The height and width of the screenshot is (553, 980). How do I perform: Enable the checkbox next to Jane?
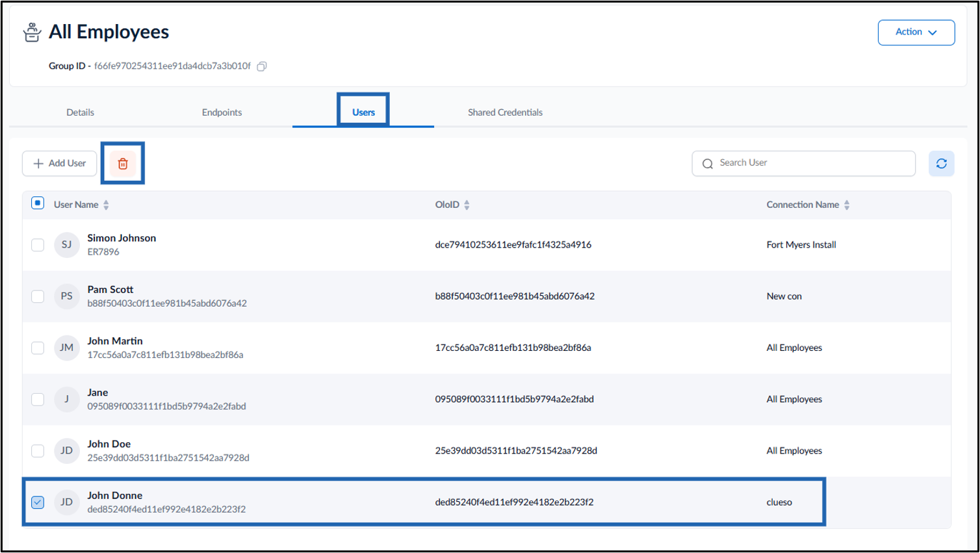pos(38,399)
